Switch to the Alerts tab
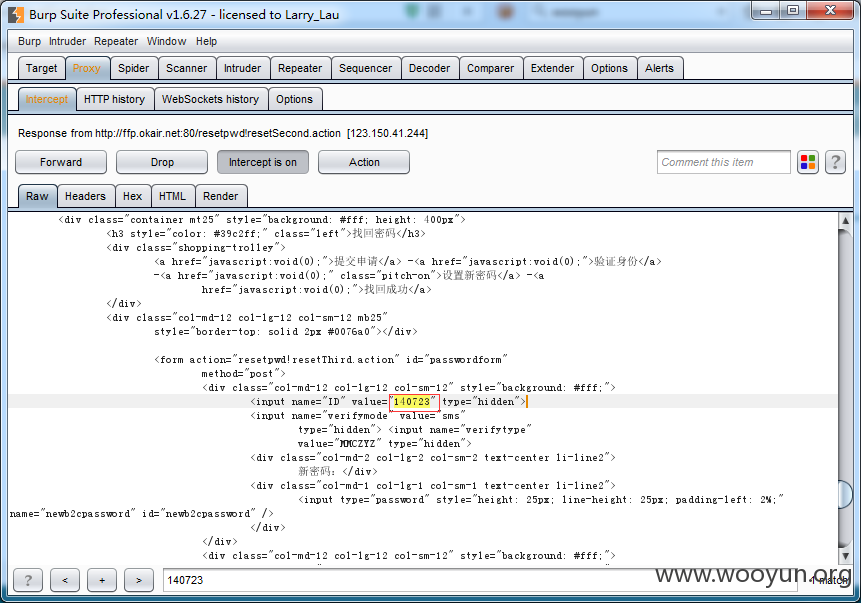861x603 pixels. tap(659, 68)
